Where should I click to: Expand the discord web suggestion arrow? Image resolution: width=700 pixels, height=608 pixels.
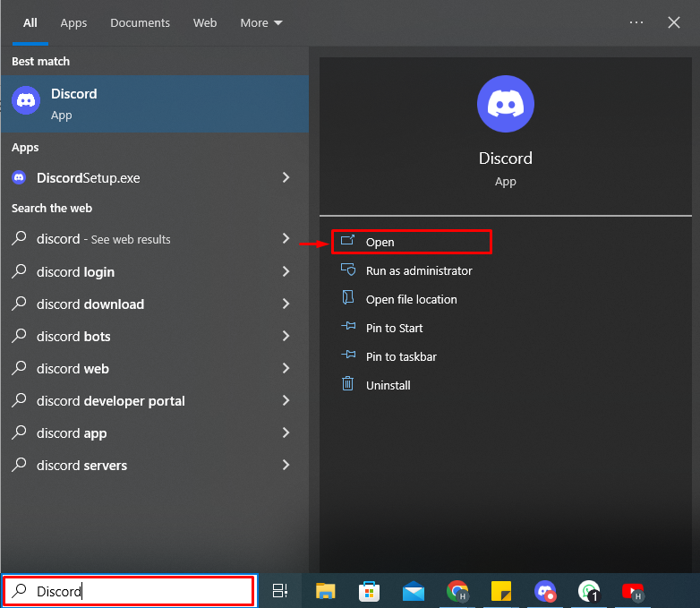point(286,368)
